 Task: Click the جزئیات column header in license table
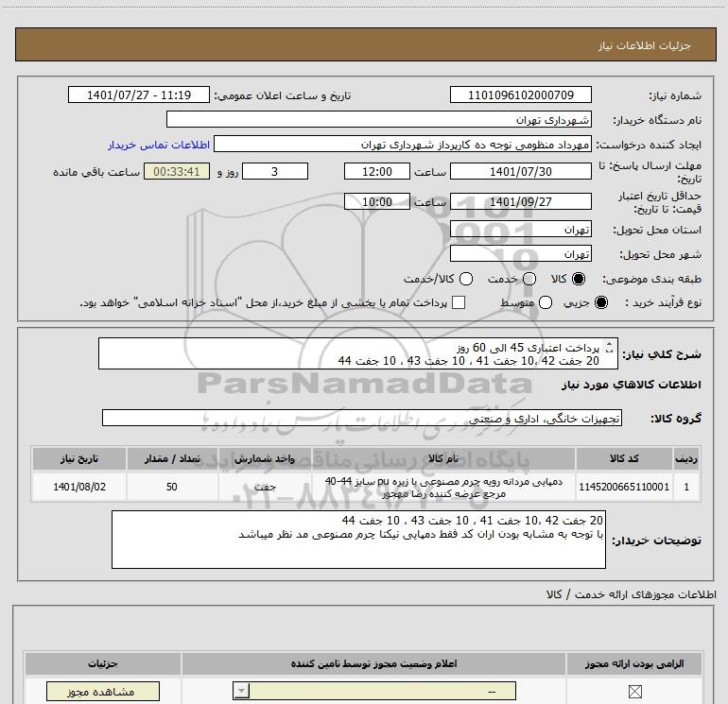[x=103, y=664]
